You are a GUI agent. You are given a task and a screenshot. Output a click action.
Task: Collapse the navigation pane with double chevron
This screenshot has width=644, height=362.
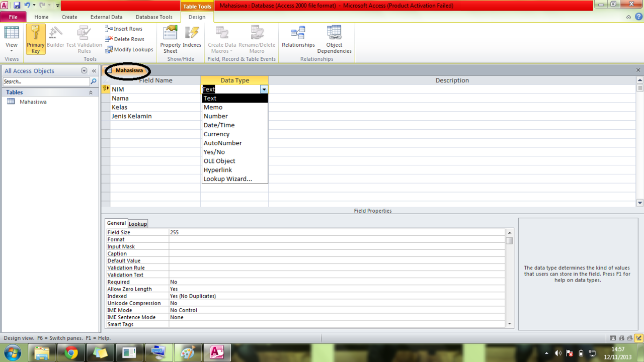pyautogui.click(x=94, y=71)
